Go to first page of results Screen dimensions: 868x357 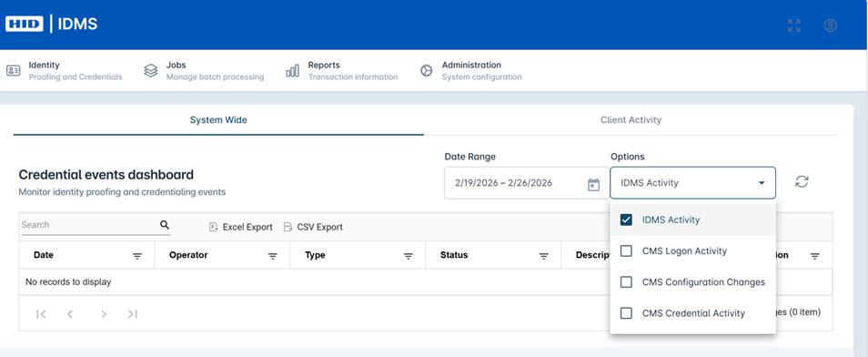[x=41, y=314]
